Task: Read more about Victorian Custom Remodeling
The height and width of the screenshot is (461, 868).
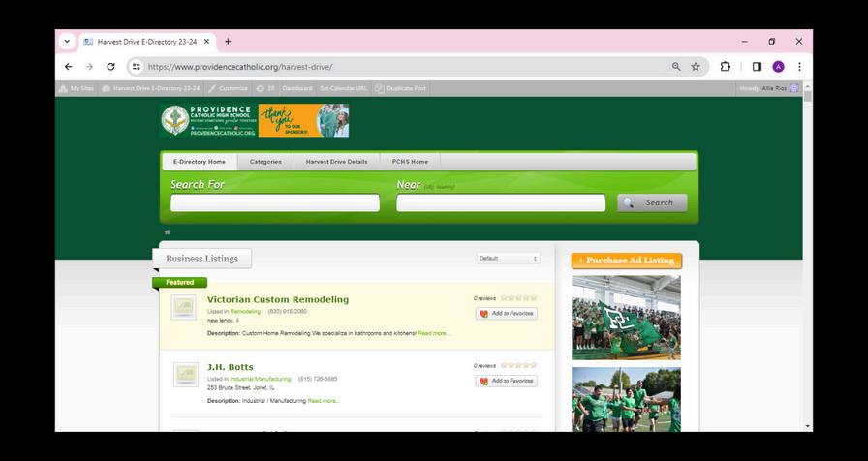Action: [434, 334]
